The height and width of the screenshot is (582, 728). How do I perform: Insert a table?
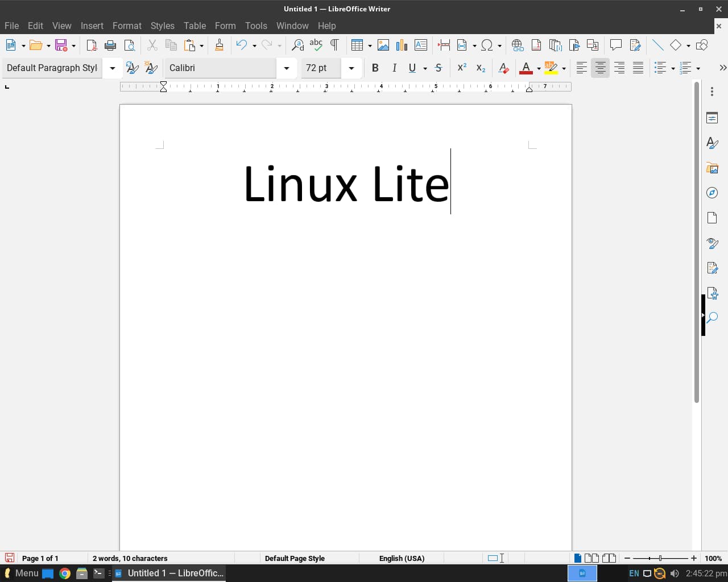pyautogui.click(x=357, y=45)
